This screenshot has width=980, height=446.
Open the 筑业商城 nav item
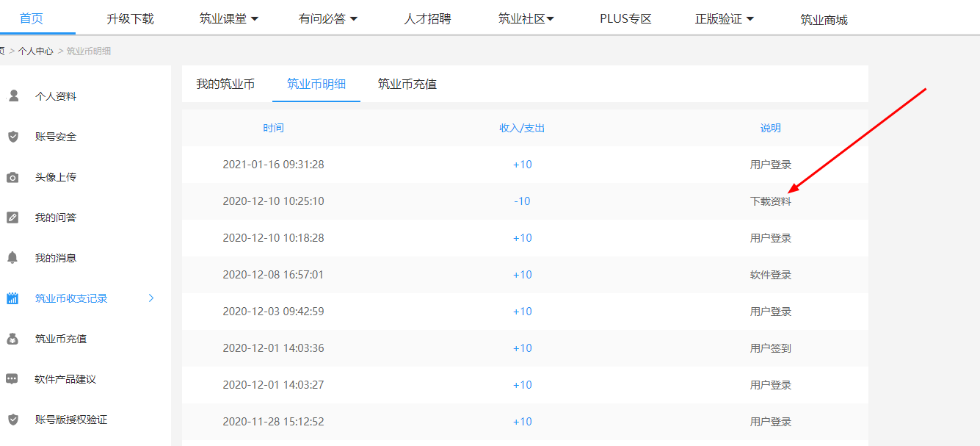click(x=824, y=20)
